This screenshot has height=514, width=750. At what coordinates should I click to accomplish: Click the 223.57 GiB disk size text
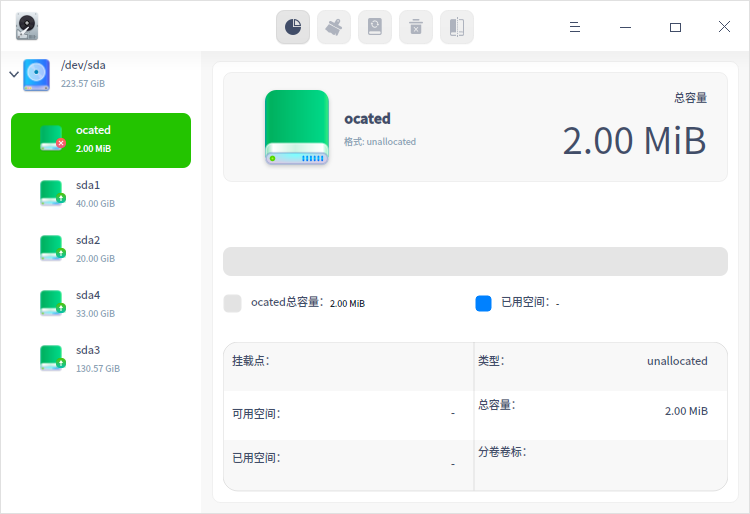coord(83,84)
